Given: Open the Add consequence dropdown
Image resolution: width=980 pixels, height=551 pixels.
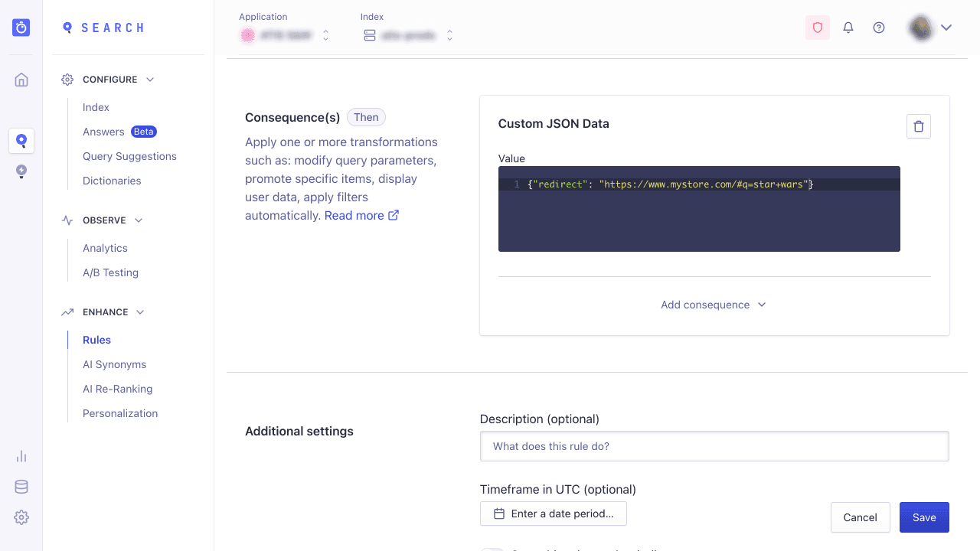Looking at the screenshot, I should tap(714, 305).
